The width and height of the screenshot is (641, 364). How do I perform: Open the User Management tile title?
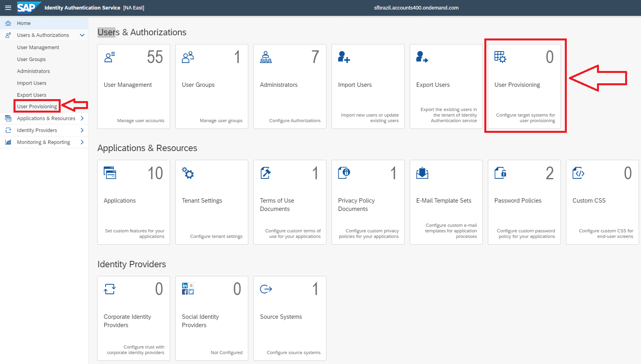[128, 85]
